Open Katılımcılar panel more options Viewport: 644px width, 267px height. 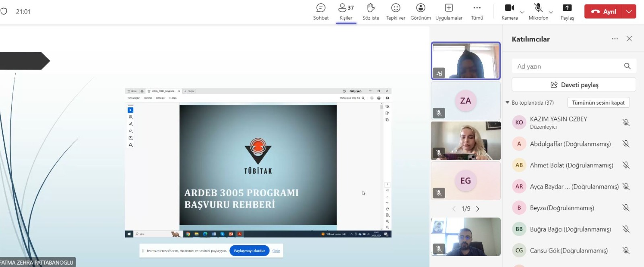coord(615,39)
